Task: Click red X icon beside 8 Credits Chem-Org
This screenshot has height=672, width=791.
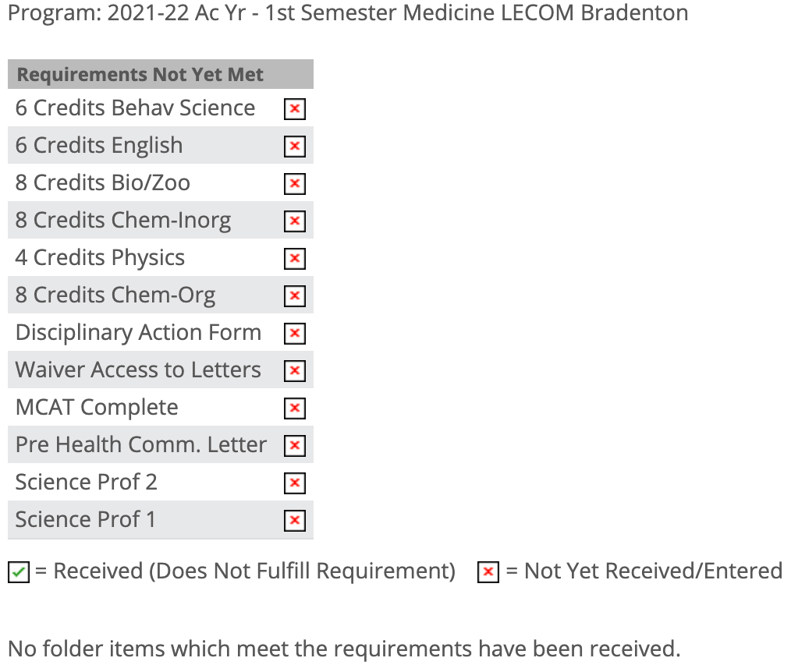Action: click(294, 296)
